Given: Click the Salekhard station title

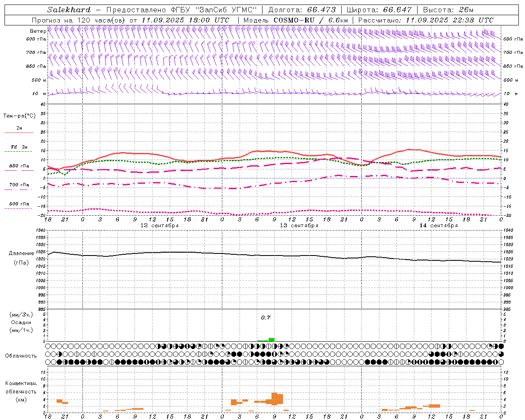Looking at the screenshot, I should [69, 10].
